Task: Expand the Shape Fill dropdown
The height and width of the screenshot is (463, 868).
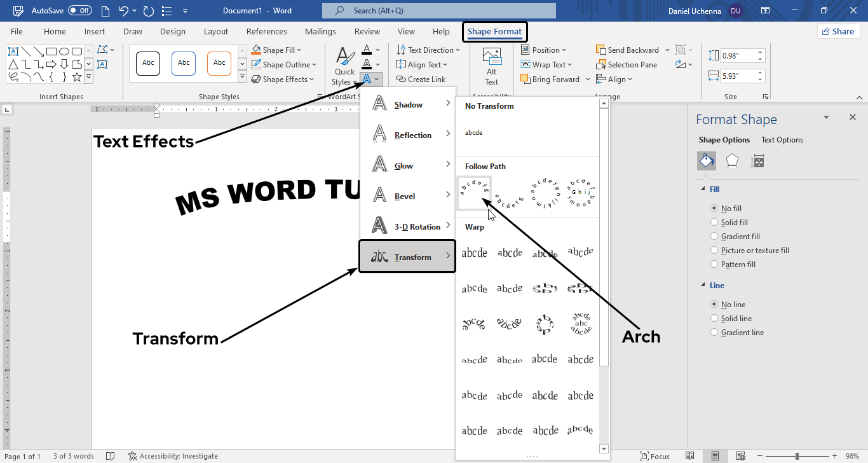Action: [x=277, y=50]
